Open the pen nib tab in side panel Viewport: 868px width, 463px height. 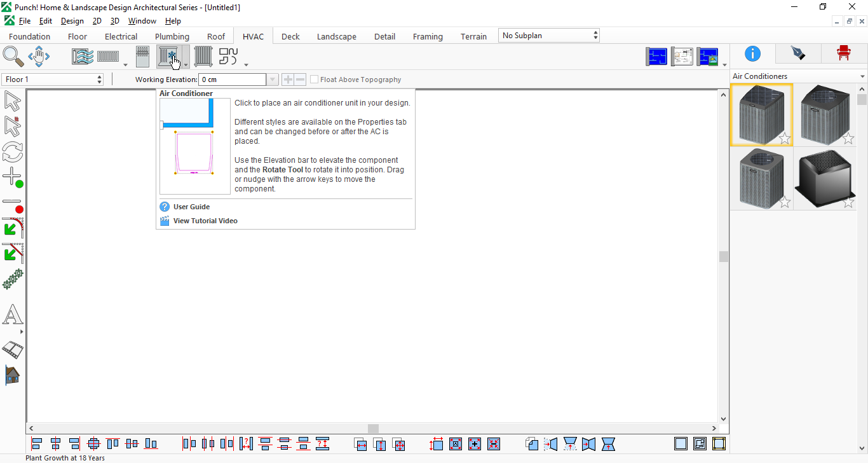click(x=798, y=53)
